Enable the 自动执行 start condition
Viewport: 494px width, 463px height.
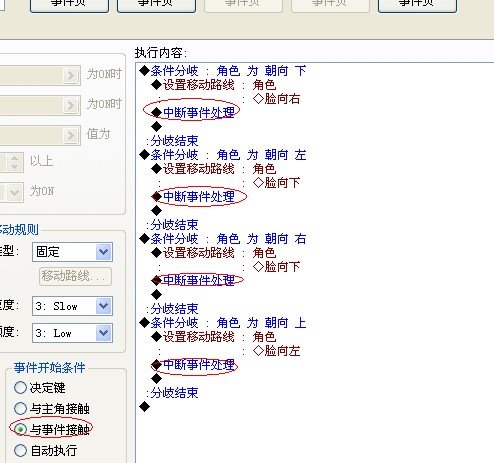pyautogui.click(x=46, y=450)
